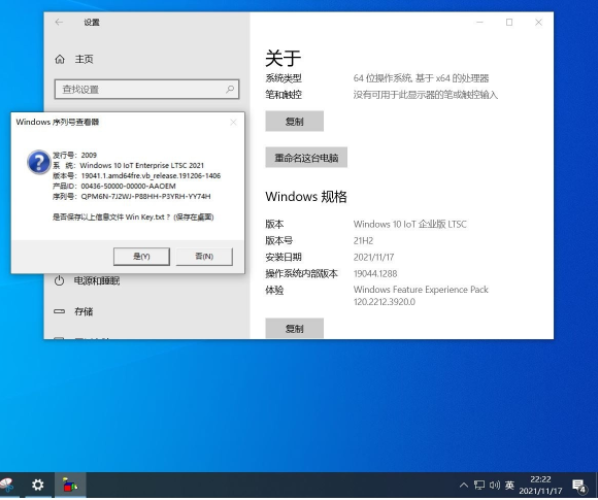
Task: Click the 复制 button under device specifications
Action: 294,121
